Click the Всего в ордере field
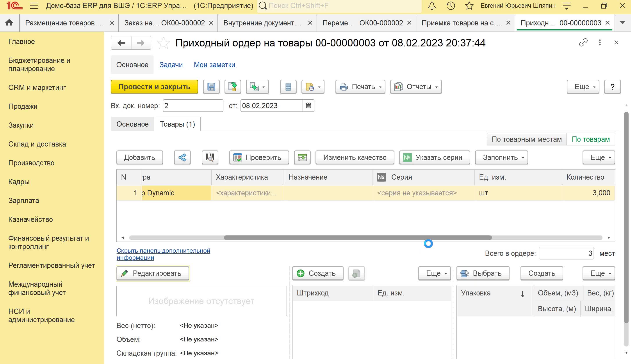 566,253
